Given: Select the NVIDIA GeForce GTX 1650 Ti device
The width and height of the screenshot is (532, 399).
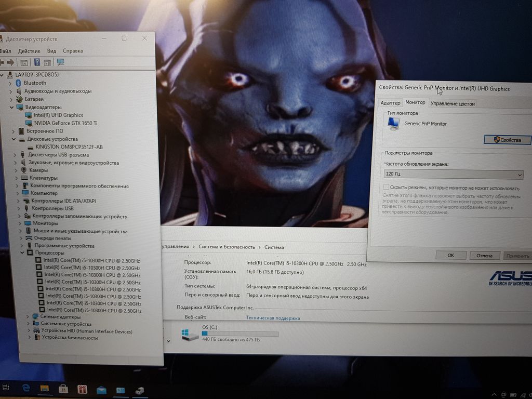Looking at the screenshot, I should click(x=65, y=123).
